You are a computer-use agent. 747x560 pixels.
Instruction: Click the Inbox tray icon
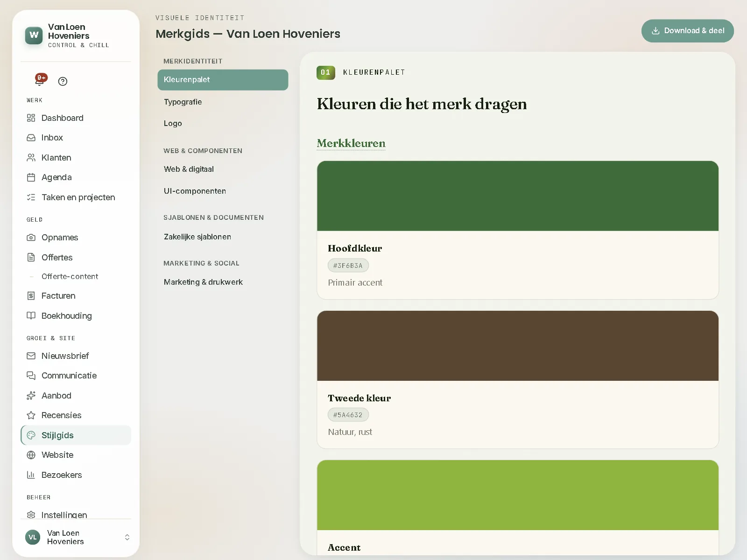coord(31,138)
